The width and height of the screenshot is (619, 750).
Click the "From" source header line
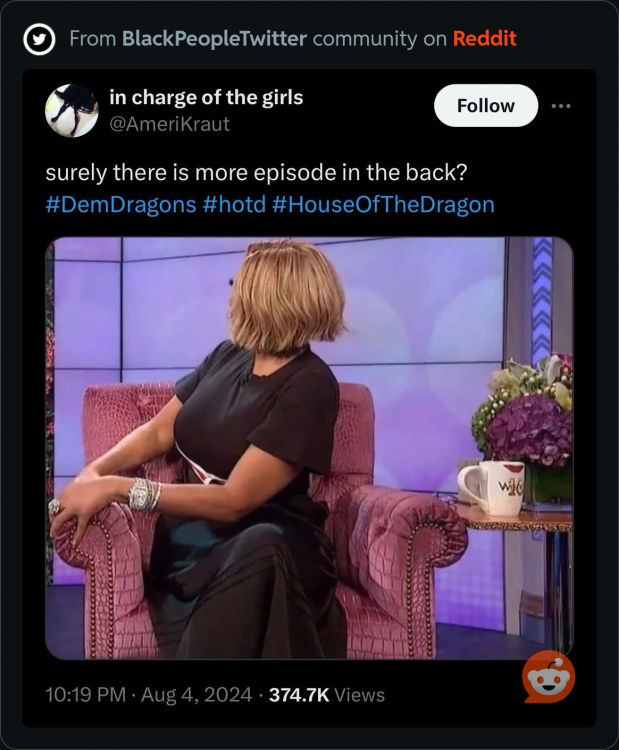click(293, 39)
